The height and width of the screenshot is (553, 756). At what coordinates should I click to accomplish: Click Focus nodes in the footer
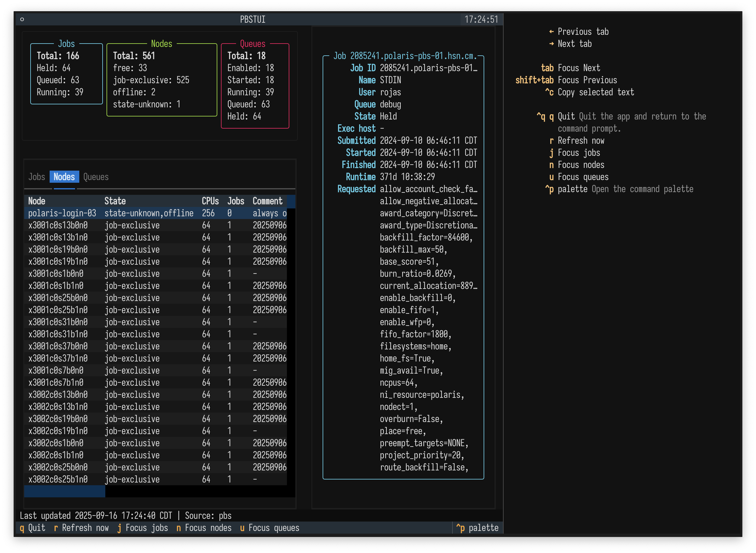tap(204, 528)
